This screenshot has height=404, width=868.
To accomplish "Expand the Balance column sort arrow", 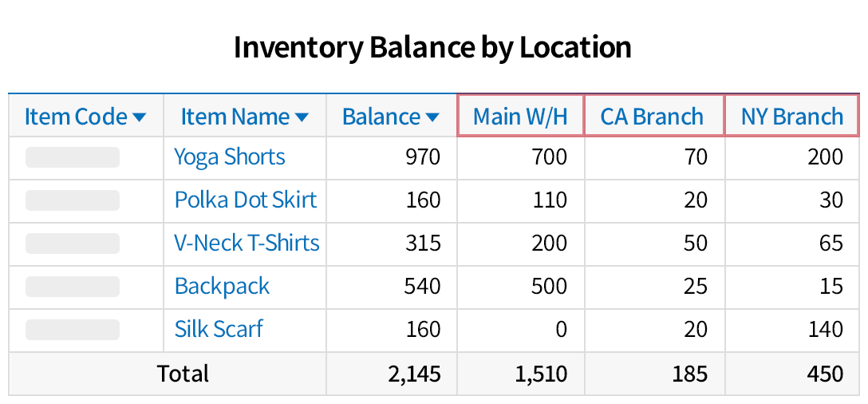I will click(x=432, y=117).
